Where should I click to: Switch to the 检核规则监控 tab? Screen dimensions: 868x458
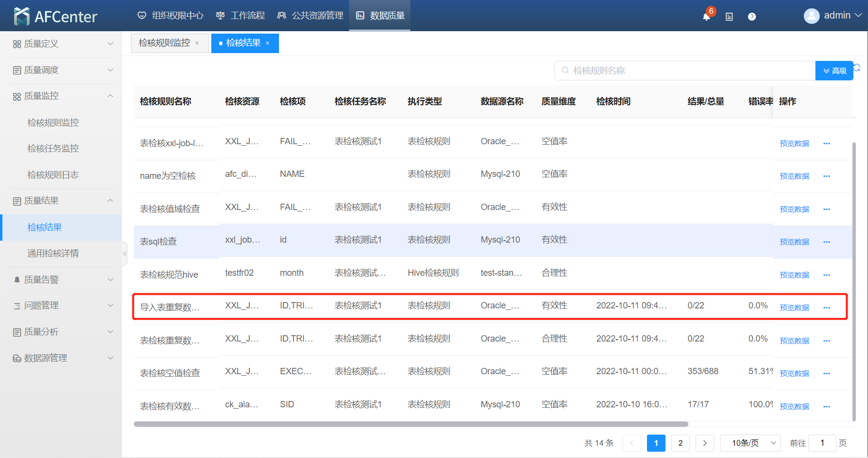coord(165,43)
